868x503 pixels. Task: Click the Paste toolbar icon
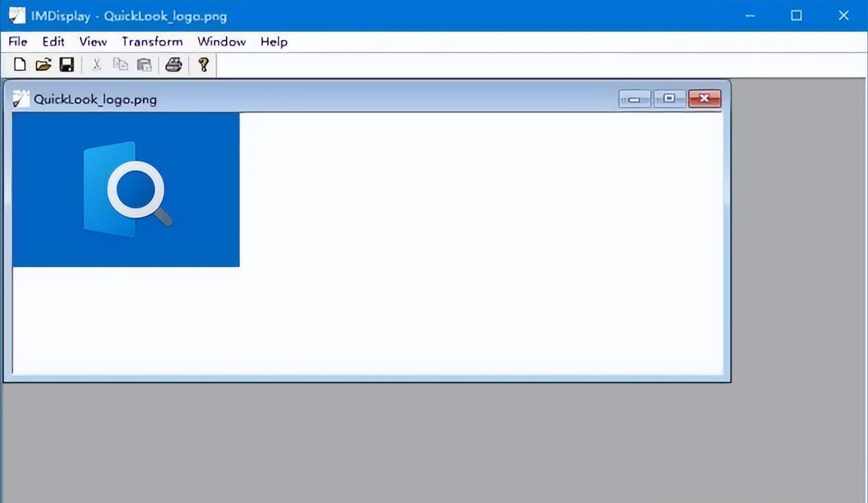pos(144,65)
